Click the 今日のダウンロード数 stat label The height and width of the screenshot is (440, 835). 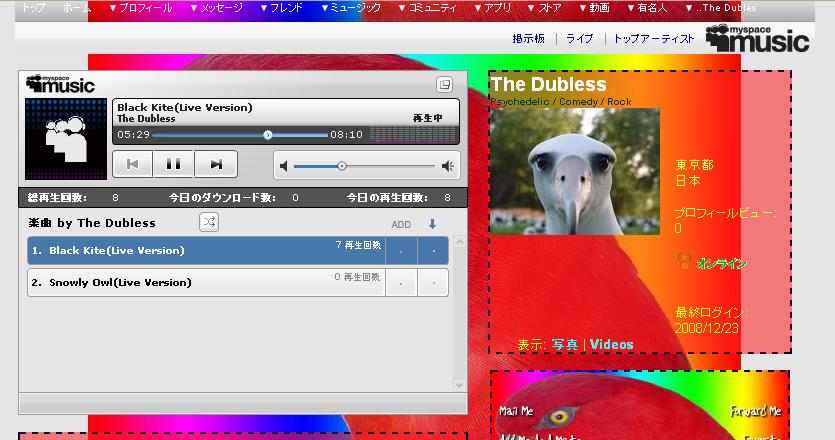tap(222, 198)
